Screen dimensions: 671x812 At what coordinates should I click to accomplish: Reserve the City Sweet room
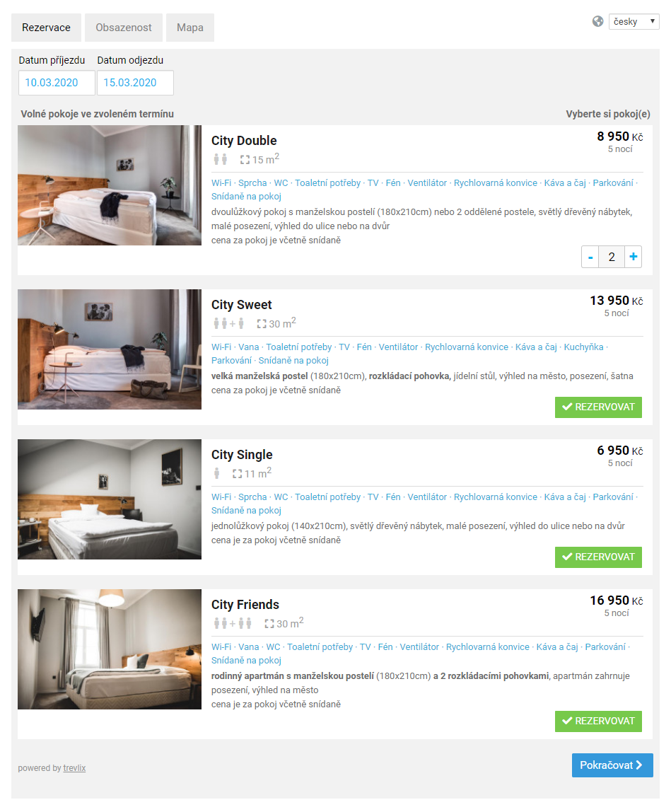(598, 407)
